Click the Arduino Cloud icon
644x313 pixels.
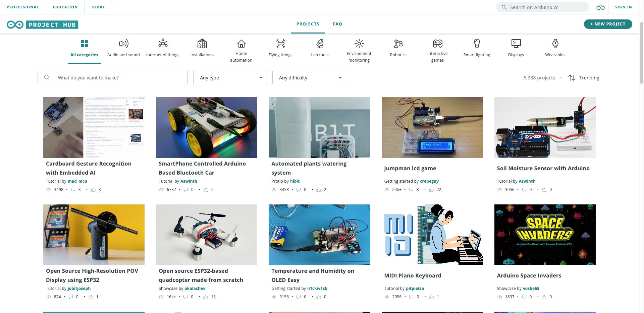[x=600, y=7]
